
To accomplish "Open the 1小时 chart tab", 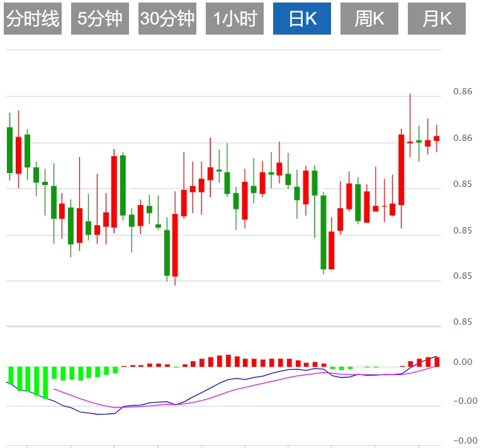I will [235, 18].
